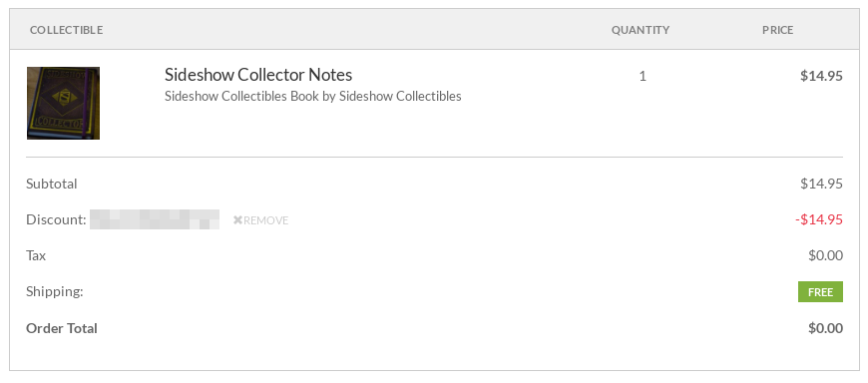Remove the discount via REMOVE link
This screenshot has width=868, height=383.
tap(260, 220)
